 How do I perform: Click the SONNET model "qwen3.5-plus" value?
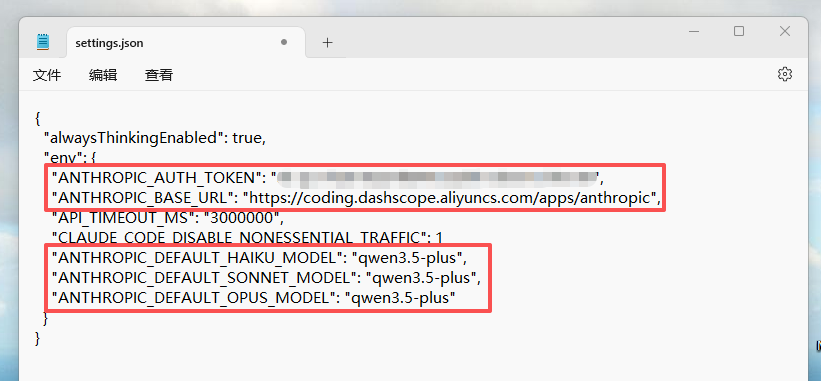click(421, 277)
